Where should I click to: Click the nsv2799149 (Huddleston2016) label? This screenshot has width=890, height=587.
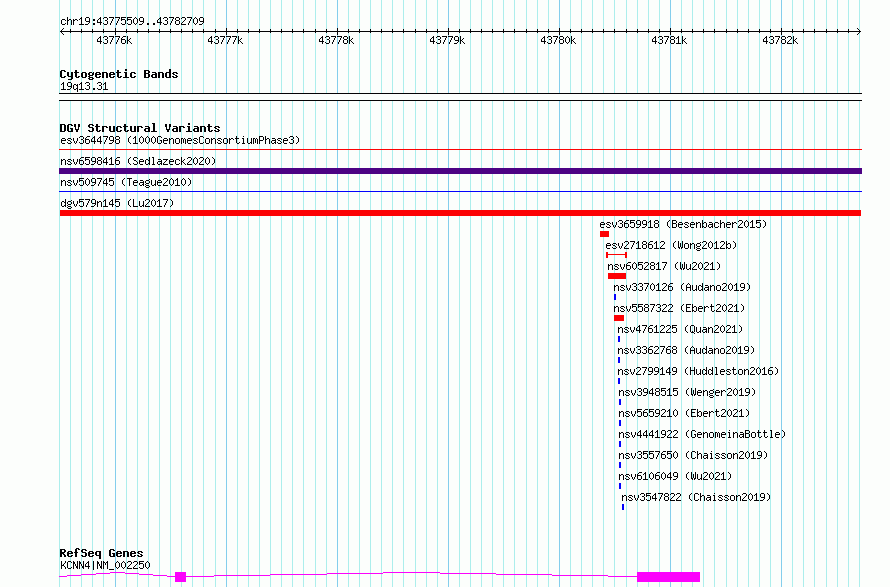698,371
